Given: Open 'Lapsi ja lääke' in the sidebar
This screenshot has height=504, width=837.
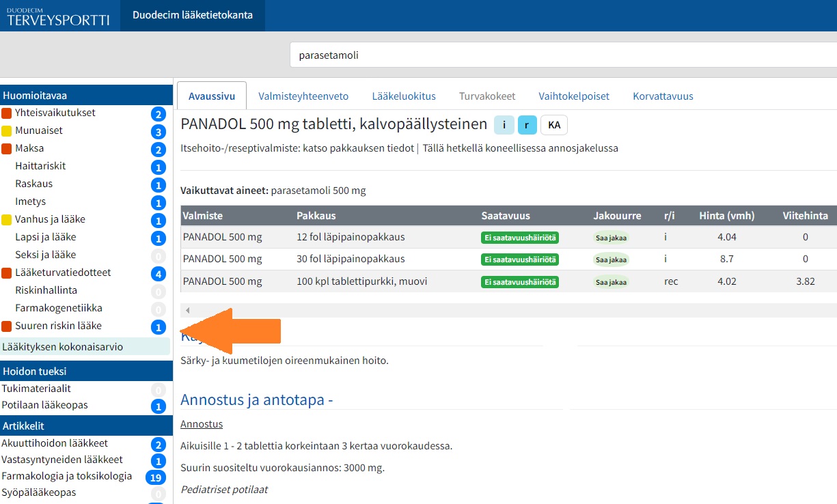Looking at the screenshot, I should 45,237.
